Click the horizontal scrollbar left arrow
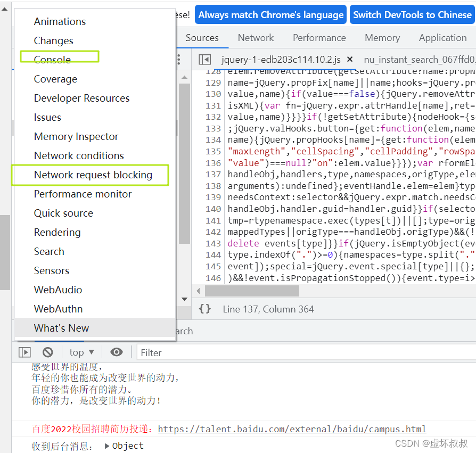The image size is (476, 453). (x=198, y=291)
